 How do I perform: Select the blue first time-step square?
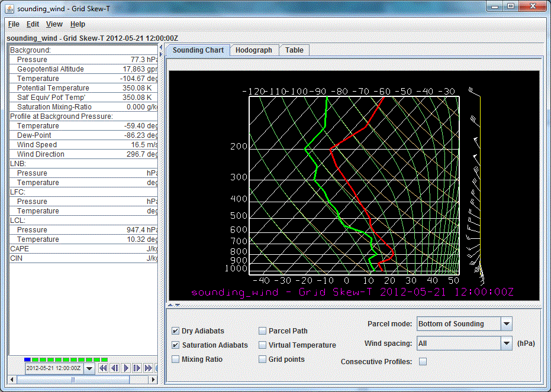click(x=27, y=359)
